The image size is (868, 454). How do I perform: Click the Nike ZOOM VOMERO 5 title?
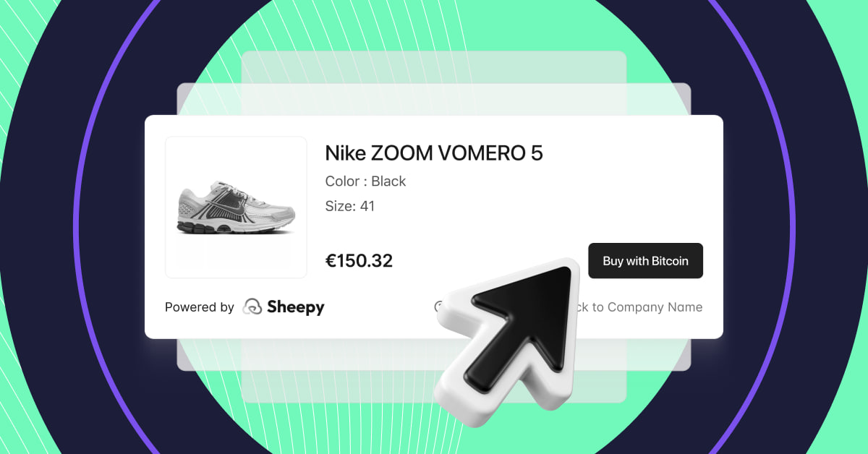pyautogui.click(x=434, y=153)
